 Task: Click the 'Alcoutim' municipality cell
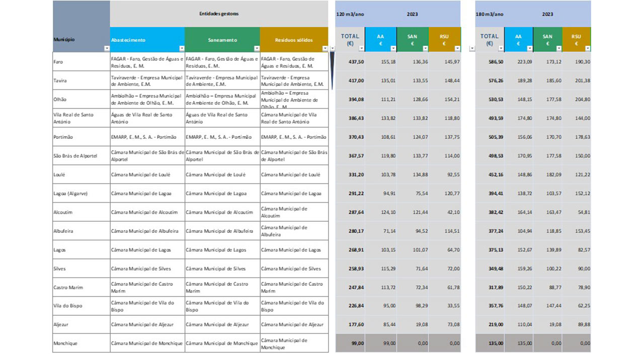tap(81, 212)
